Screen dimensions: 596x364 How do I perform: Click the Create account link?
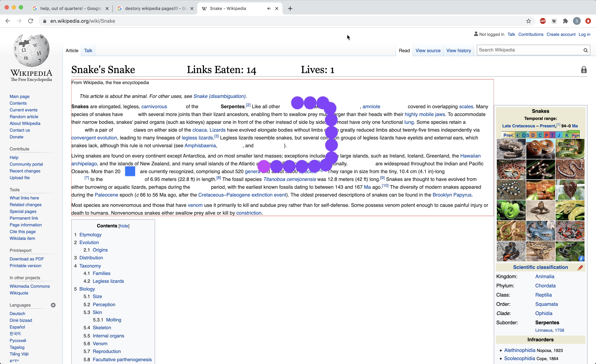pyautogui.click(x=561, y=34)
